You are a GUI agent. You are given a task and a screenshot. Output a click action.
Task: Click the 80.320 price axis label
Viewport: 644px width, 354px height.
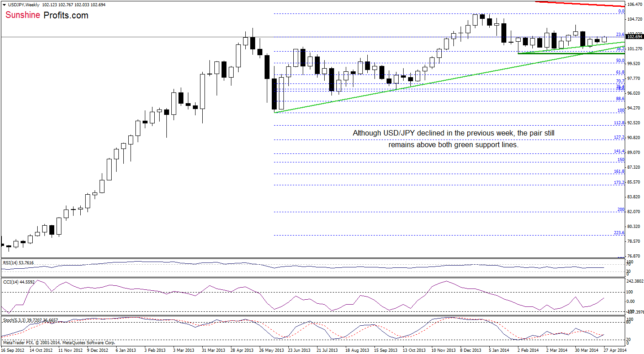coord(634,227)
